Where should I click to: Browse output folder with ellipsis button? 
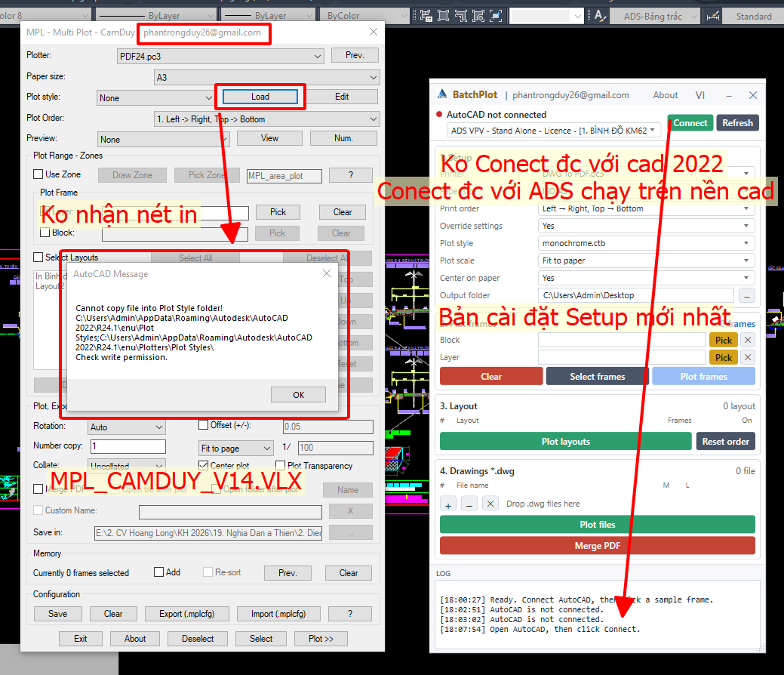(746, 296)
